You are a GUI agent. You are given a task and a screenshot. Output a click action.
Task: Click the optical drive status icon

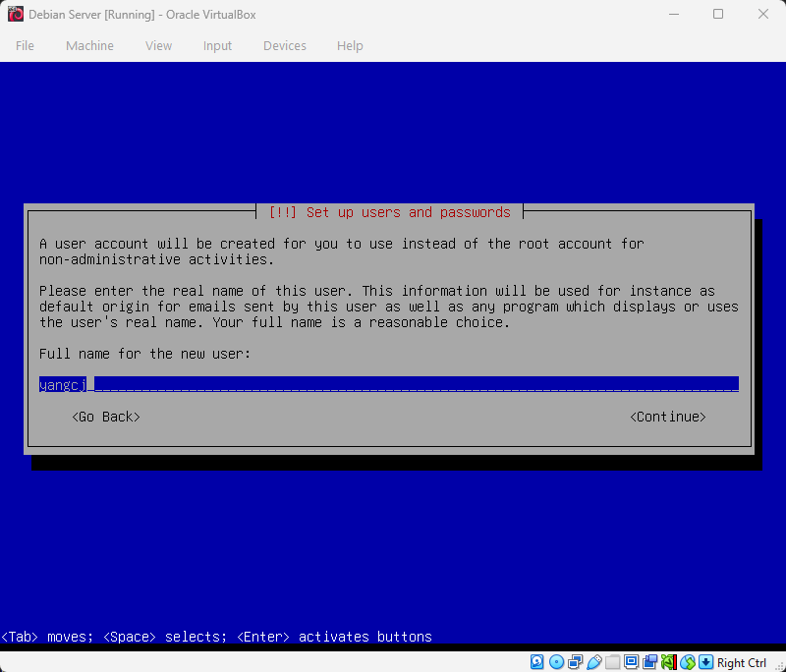(556, 661)
